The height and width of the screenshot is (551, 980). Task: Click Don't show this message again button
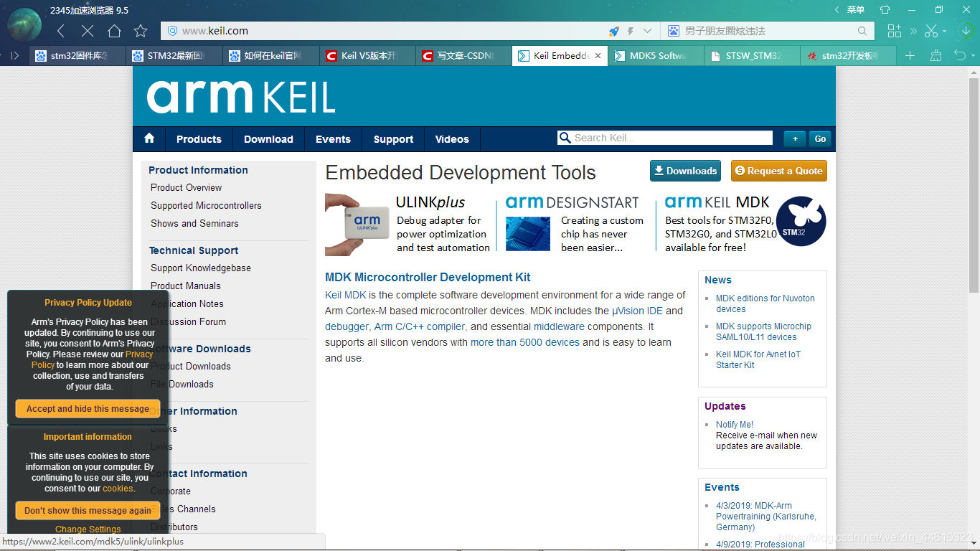pyautogui.click(x=88, y=511)
